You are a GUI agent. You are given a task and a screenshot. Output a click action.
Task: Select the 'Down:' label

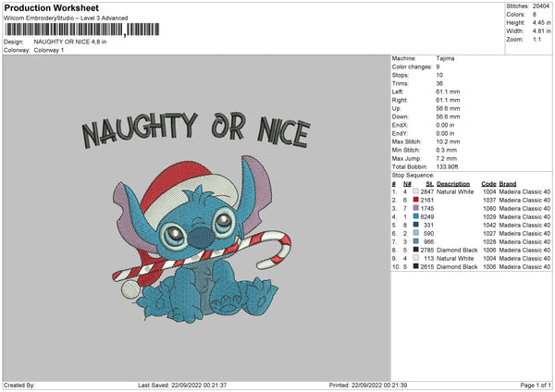(x=400, y=116)
